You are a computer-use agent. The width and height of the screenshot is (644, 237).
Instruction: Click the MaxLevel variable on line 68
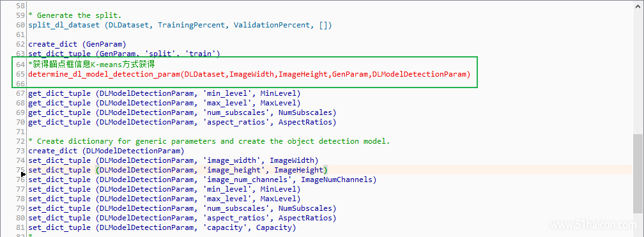(x=278, y=103)
